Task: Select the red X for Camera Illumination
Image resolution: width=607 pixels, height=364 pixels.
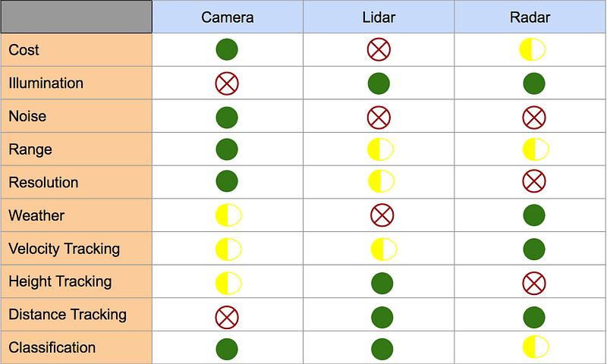Action: point(227,83)
